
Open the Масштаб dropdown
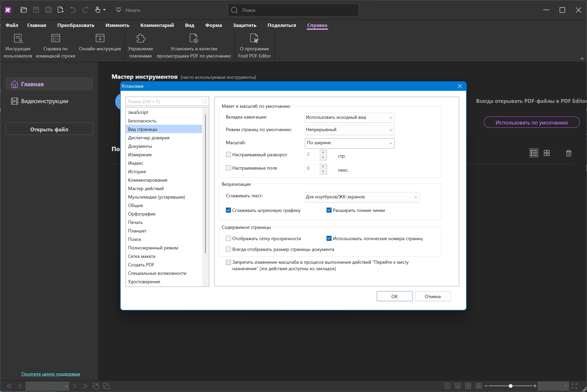349,143
